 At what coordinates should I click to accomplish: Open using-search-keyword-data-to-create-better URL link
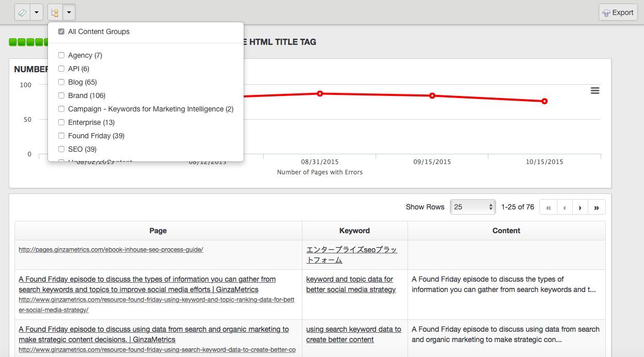[x=157, y=350]
